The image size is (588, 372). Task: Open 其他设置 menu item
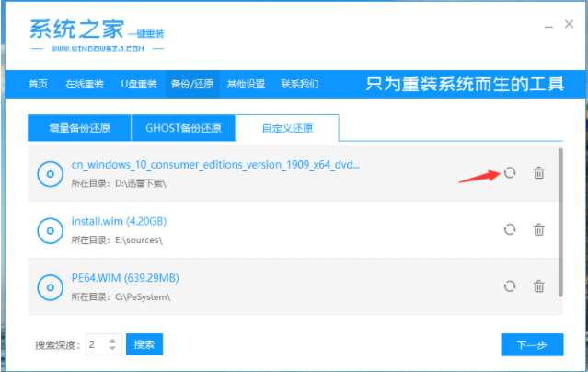246,84
